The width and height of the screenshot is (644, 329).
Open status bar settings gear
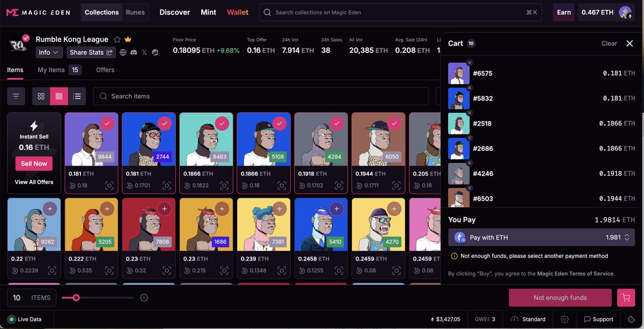point(565,319)
